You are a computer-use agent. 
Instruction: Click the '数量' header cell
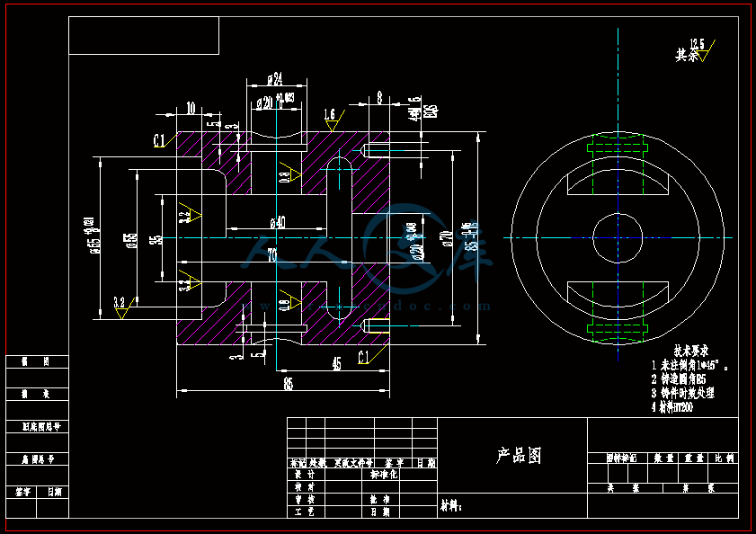(x=663, y=458)
